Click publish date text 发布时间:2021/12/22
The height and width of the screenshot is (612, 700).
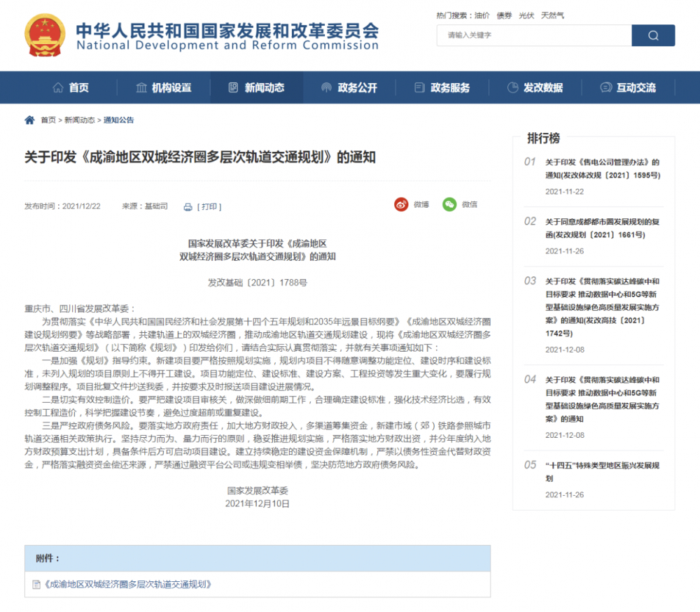tap(62, 206)
